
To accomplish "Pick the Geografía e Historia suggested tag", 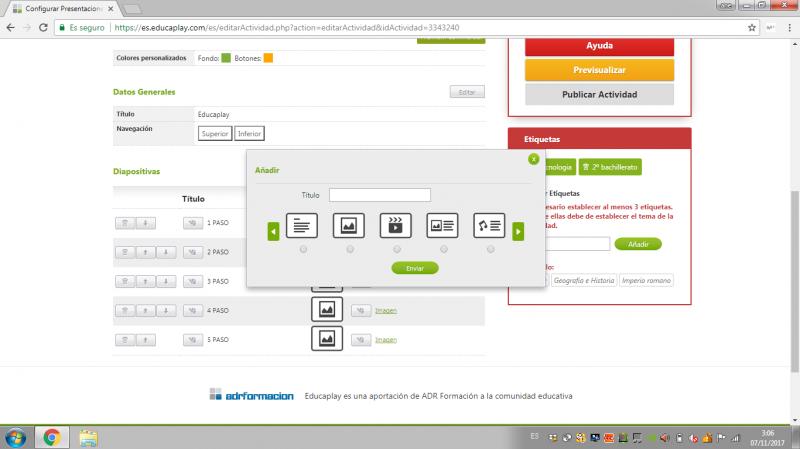I will coord(584,281).
